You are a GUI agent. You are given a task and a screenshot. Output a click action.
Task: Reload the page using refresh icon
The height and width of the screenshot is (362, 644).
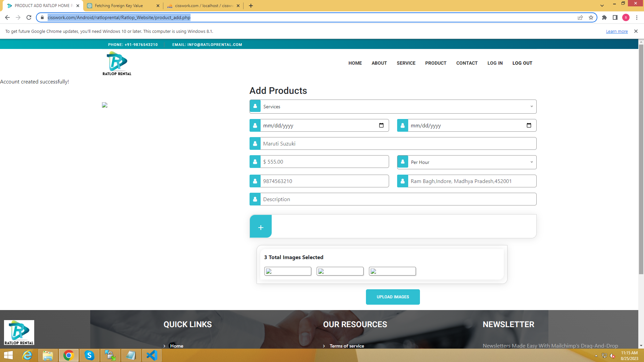(x=29, y=17)
